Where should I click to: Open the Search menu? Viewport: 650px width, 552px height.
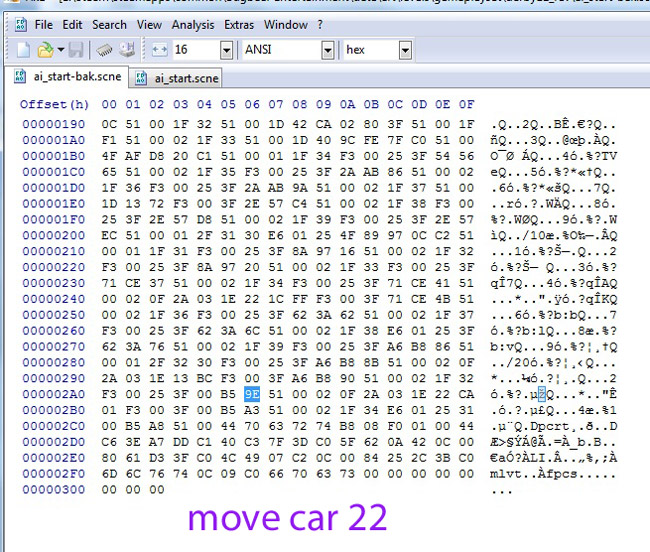click(x=109, y=25)
